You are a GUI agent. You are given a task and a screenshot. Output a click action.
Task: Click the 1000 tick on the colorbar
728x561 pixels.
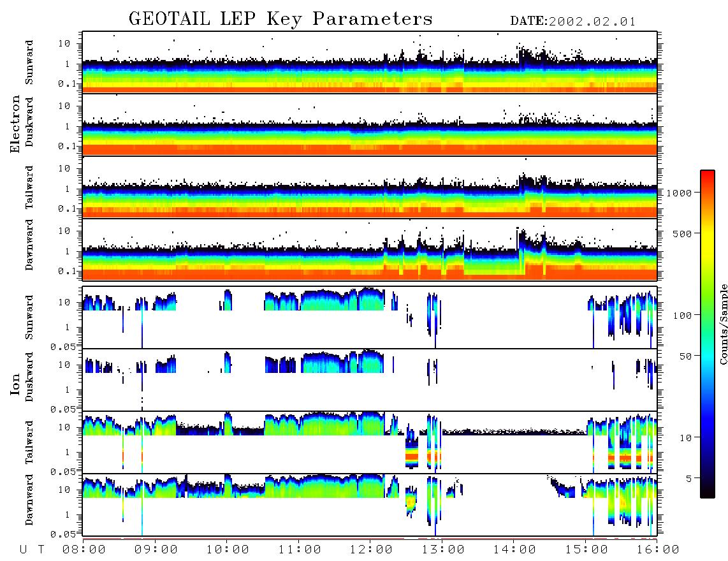pyautogui.click(x=680, y=193)
